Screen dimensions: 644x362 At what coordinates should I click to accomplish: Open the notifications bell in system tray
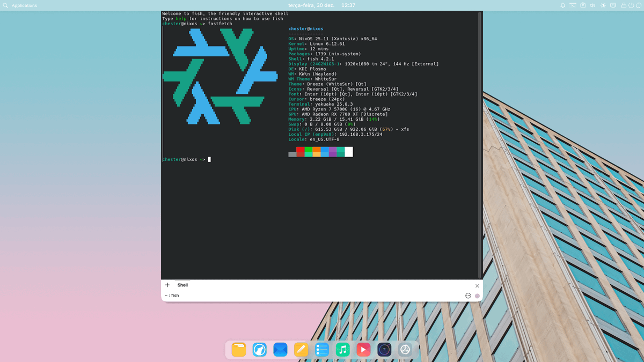pos(563,5)
